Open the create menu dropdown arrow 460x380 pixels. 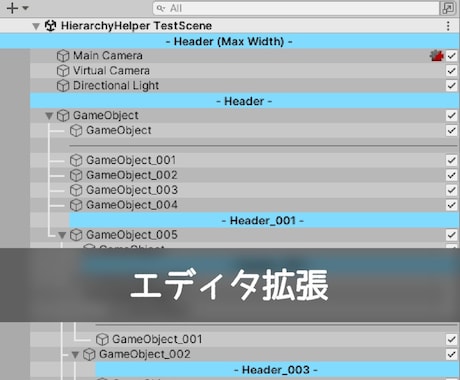coord(25,8)
